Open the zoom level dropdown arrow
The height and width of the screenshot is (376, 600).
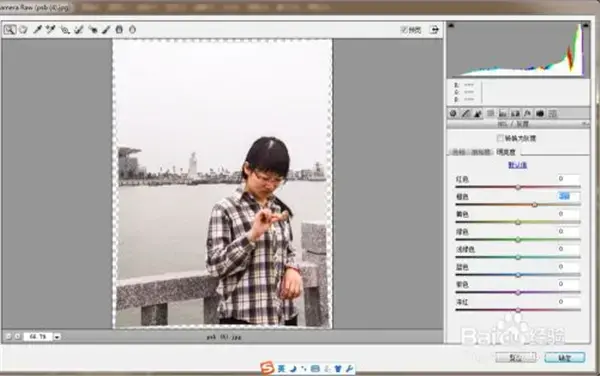tap(57, 337)
